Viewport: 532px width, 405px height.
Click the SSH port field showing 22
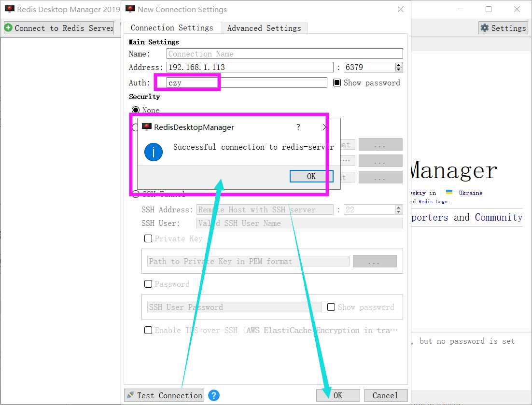point(369,209)
